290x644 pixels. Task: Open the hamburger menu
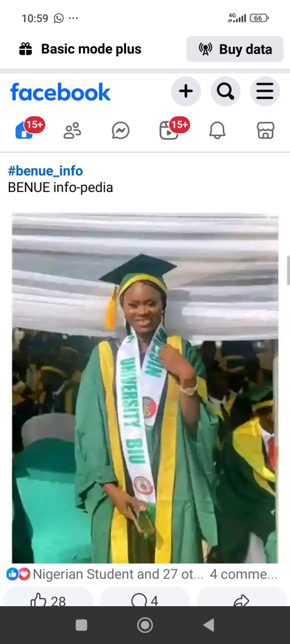265,92
